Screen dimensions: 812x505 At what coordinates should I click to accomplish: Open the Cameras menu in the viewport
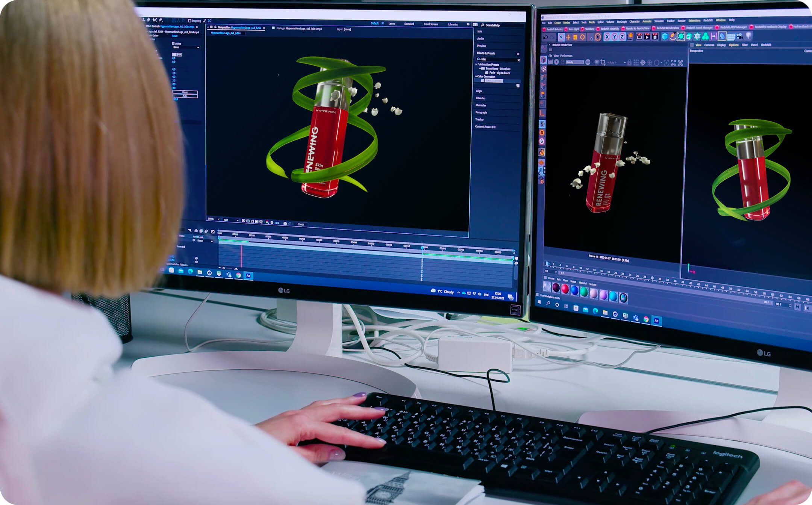tap(709, 45)
